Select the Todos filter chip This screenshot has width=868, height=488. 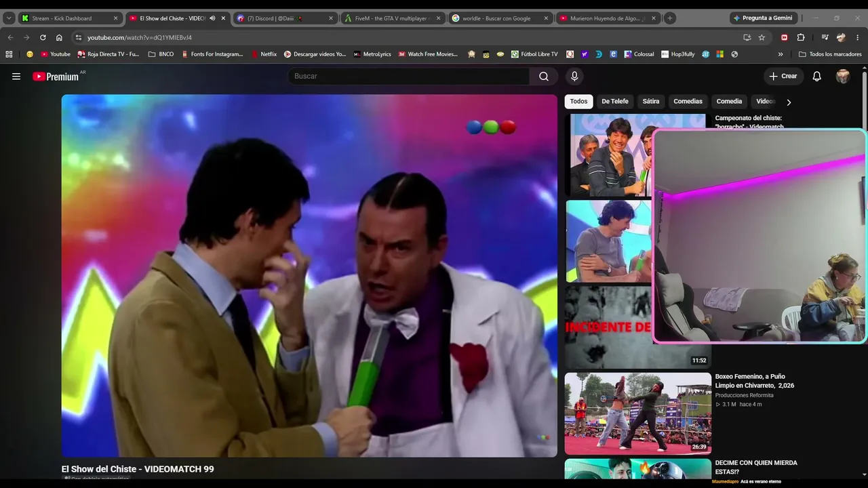click(578, 102)
